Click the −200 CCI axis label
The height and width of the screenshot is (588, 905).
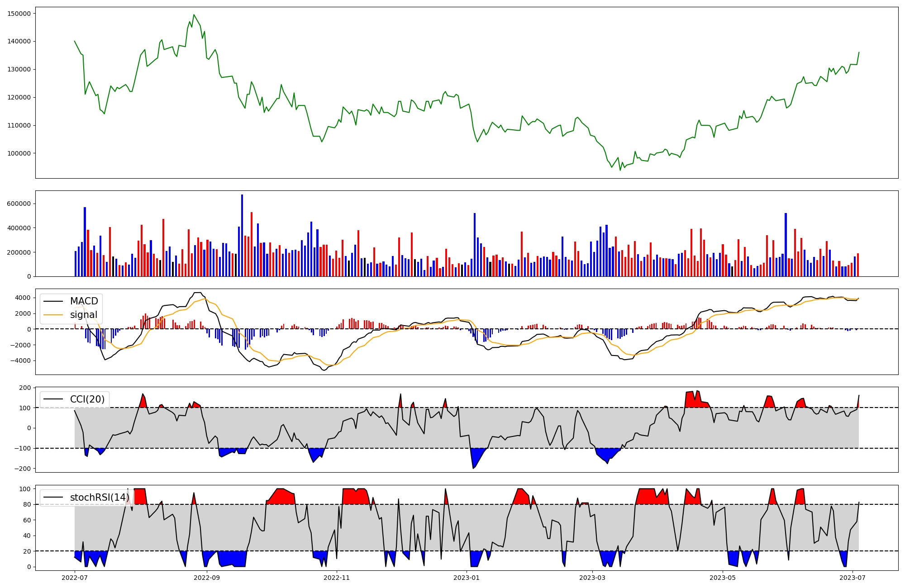[22, 469]
